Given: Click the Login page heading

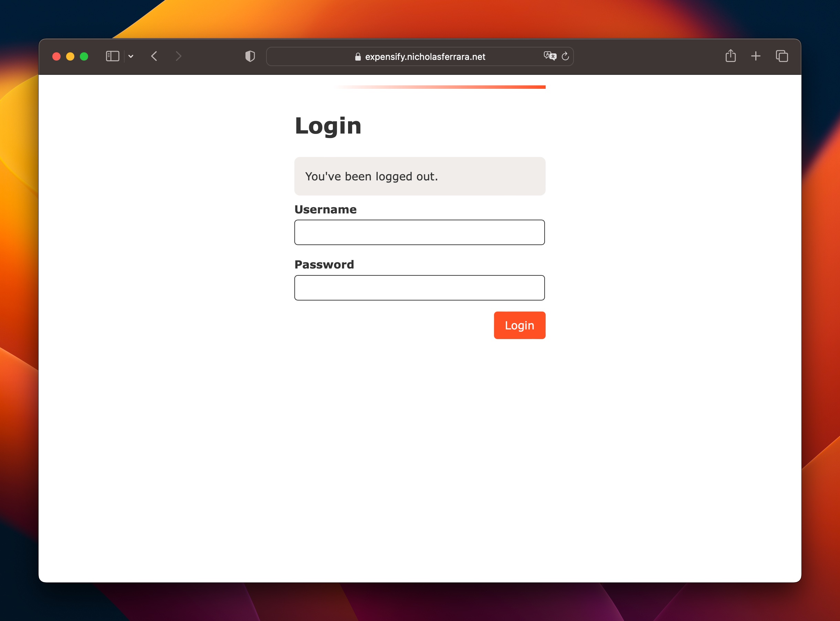Looking at the screenshot, I should pyautogui.click(x=328, y=126).
